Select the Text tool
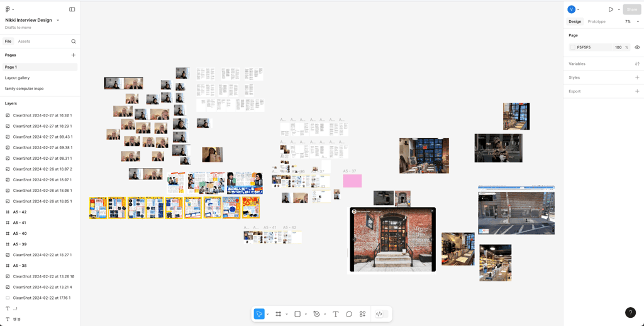 point(335,314)
